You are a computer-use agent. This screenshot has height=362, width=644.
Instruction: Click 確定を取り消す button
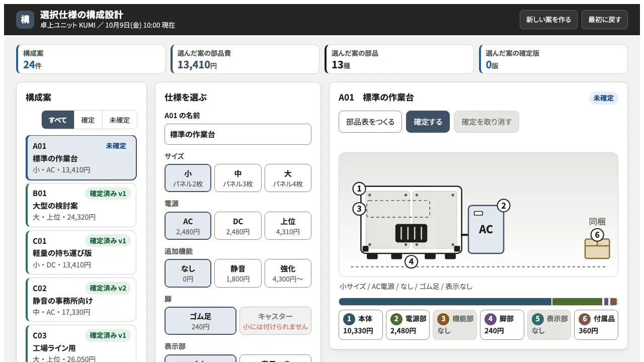[487, 122]
